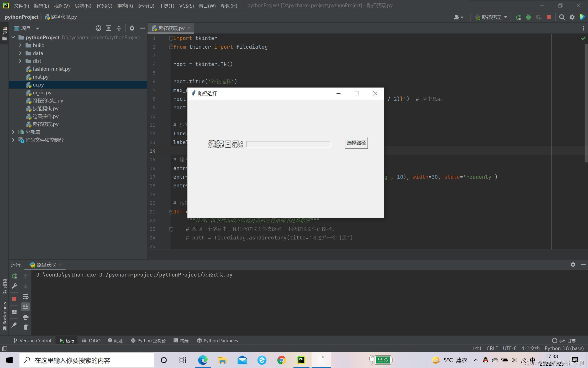
Task: Click the print icon in Run panel
Action: pos(25,317)
